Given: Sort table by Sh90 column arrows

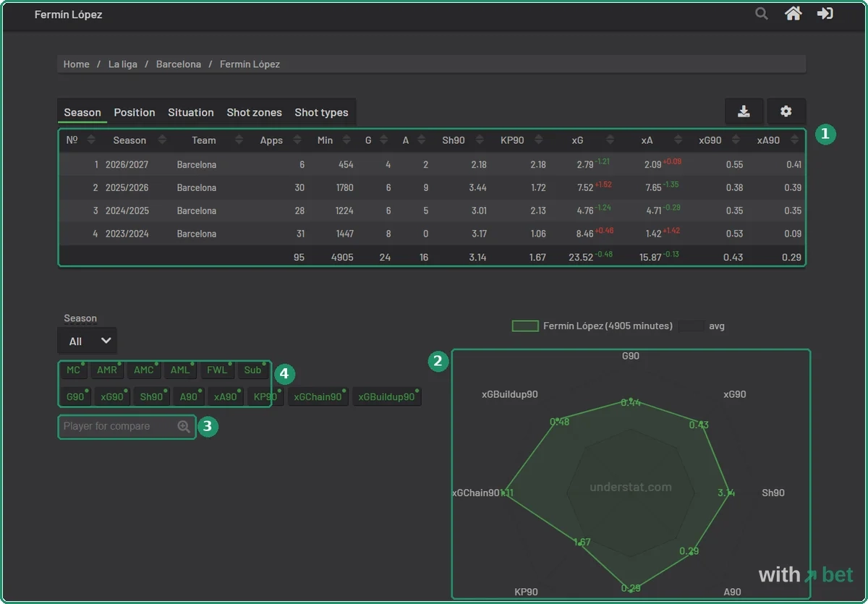Looking at the screenshot, I should (x=478, y=140).
